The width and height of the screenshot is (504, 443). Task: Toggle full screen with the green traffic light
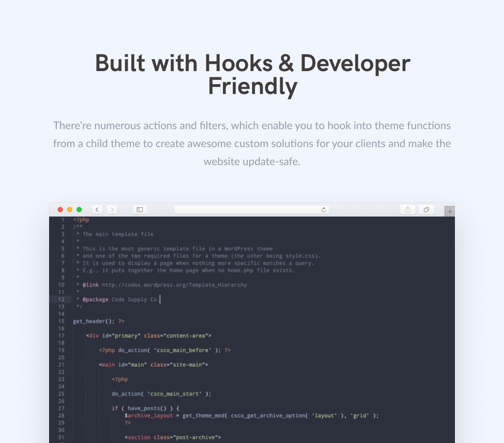[79, 209]
